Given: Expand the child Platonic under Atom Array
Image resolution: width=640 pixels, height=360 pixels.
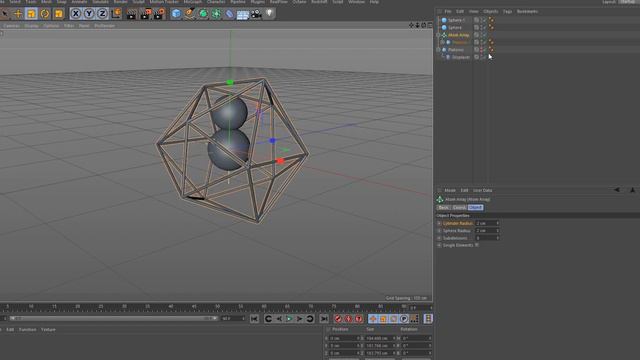Looking at the screenshot, I should coord(442,42).
